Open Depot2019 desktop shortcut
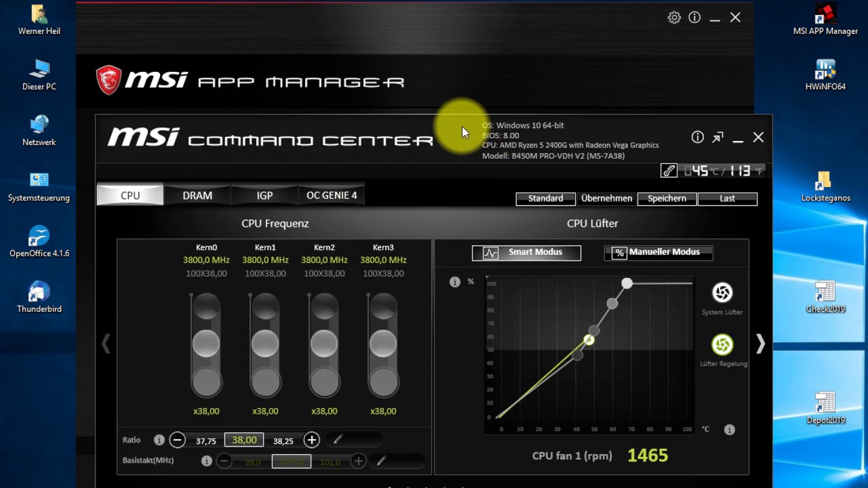Viewport: 868px width, 488px height. [825, 408]
